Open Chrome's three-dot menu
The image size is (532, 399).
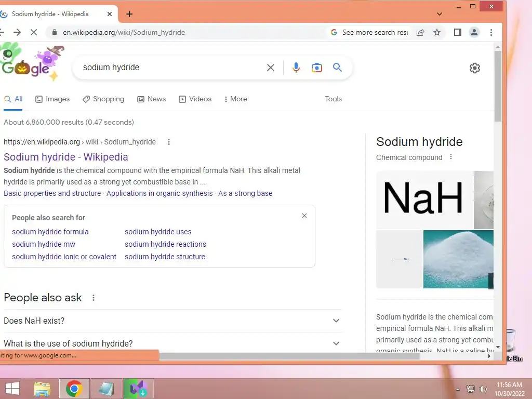pyautogui.click(x=491, y=32)
